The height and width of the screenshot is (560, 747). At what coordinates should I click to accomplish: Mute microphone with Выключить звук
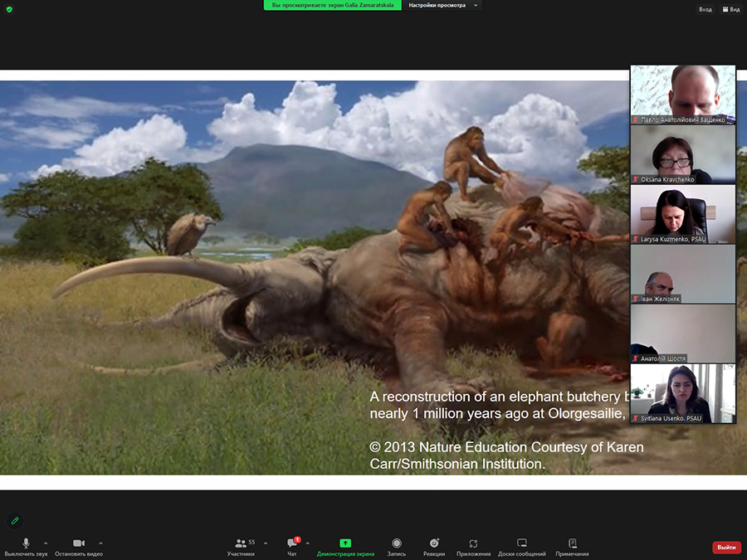[x=27, y=547]
